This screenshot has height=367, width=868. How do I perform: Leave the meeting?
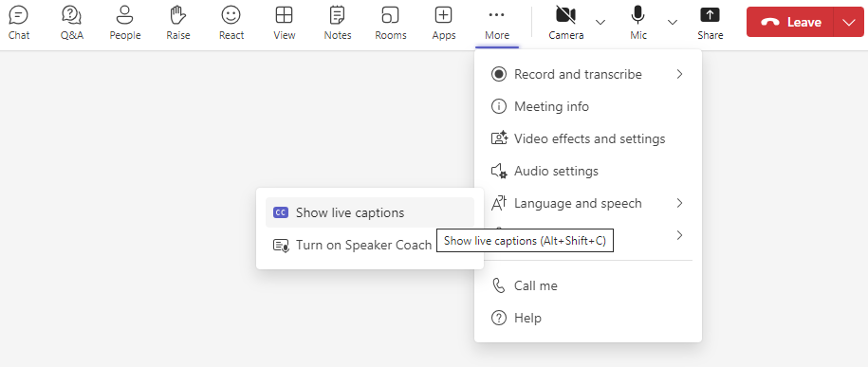click(790, 22)
